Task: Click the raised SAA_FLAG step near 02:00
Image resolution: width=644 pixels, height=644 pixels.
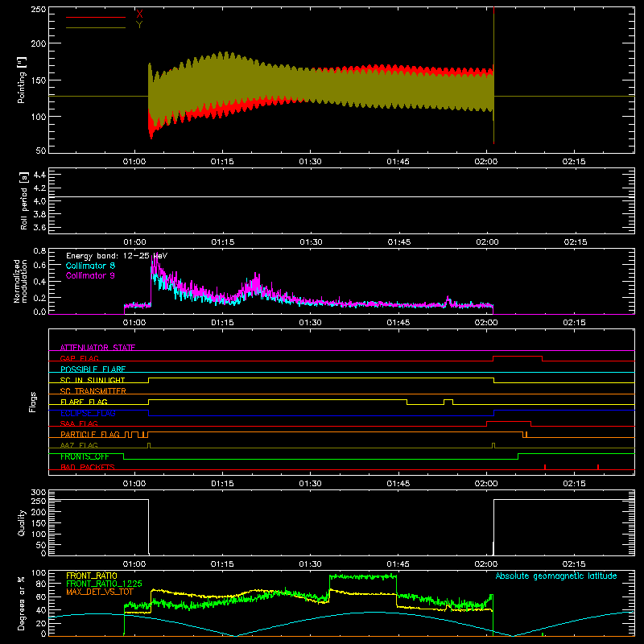Action: point(509,422)
